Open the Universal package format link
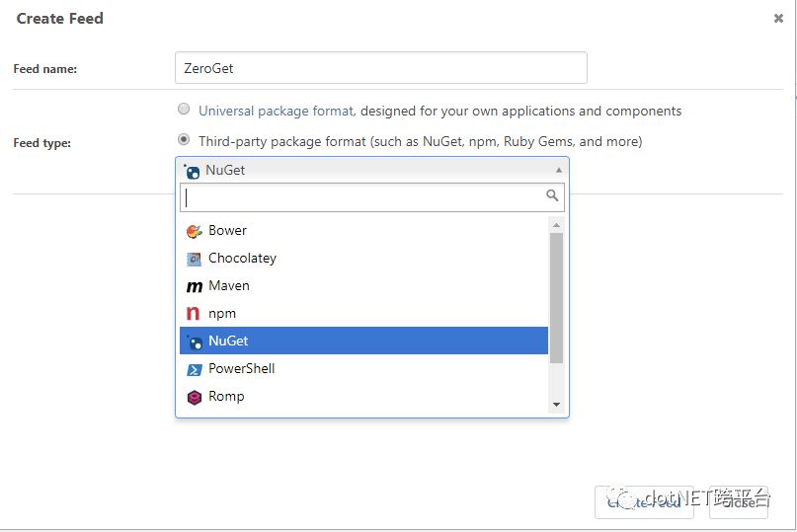Screen dimensions: 797x532 pos(277,111)
